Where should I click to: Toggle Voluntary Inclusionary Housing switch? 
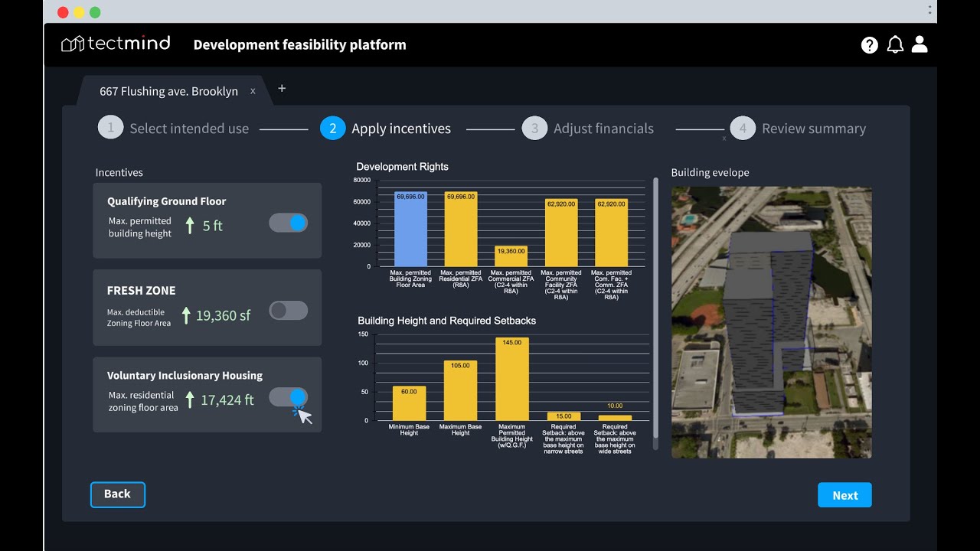289,396
